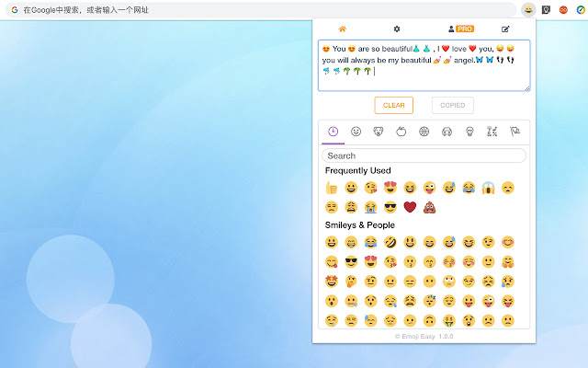The height and width of the screenshot is (368, 588).
Task: Switch to the objects lightbulb category tab
Action: coord(469,132)
